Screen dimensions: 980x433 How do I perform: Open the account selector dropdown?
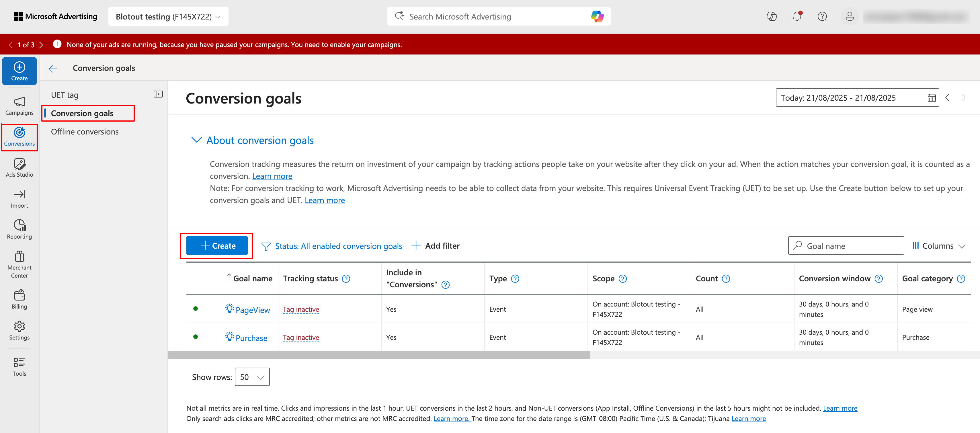click(168, 17)
